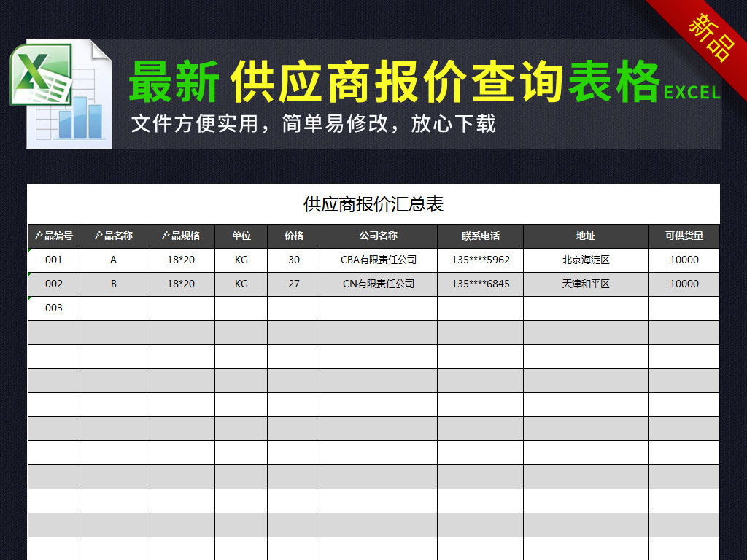Click phone cell 135****6845
747x560 pixels.
481,284
